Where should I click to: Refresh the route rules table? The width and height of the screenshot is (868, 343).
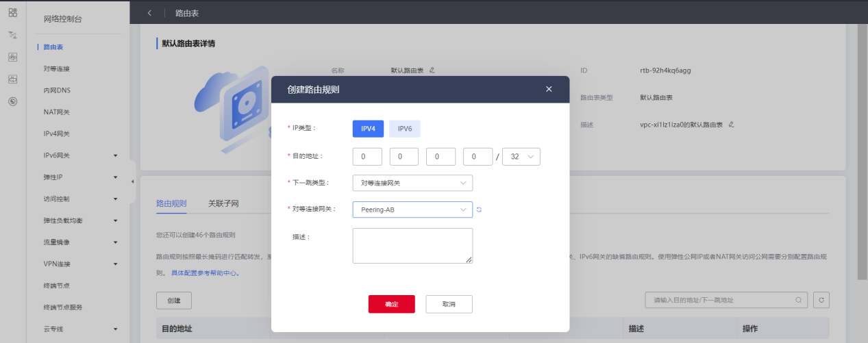coord(821,300)
